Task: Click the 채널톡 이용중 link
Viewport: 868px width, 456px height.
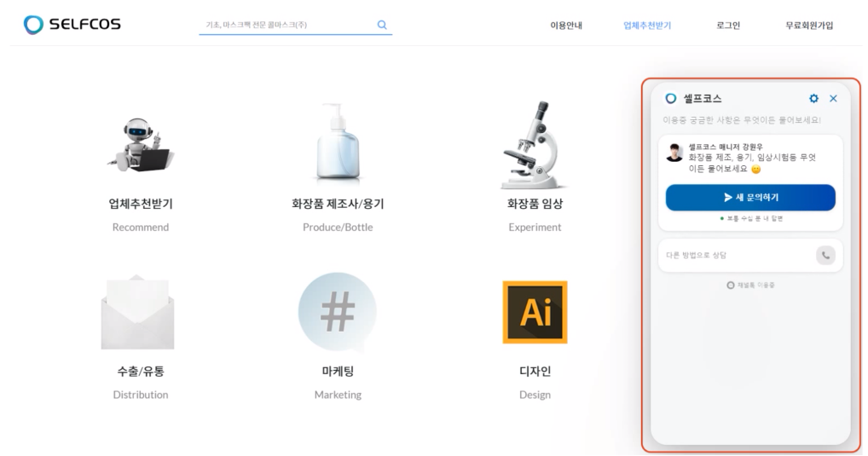Action: coord(750,286)
